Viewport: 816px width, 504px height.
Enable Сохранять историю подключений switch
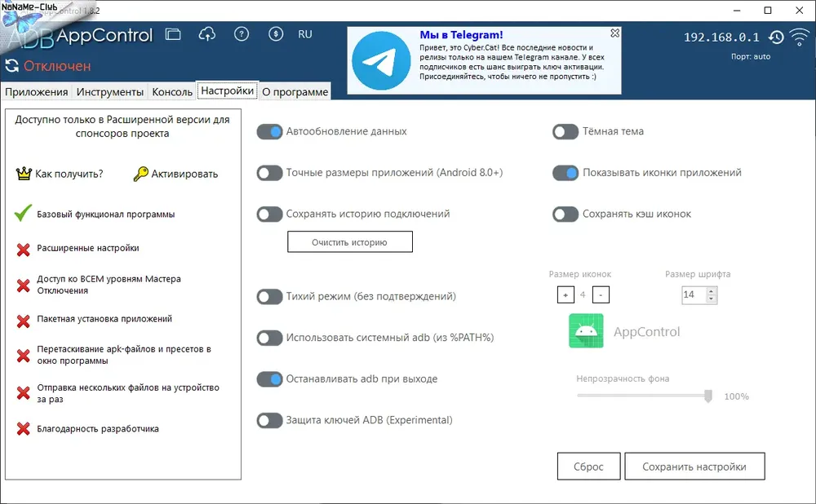(269, 214)
